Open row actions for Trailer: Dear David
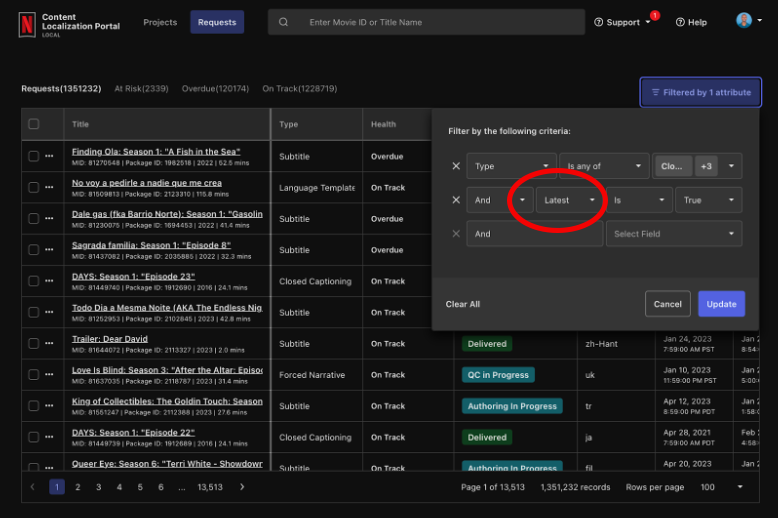Viewport: 778px width, 518px height. (49, 343)
